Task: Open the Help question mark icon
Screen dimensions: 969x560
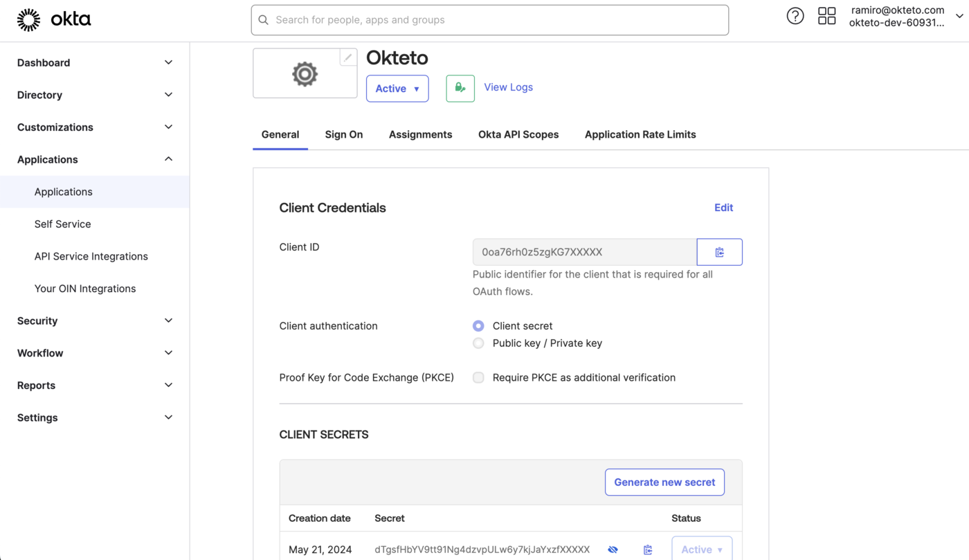Action: click(795, 15)
